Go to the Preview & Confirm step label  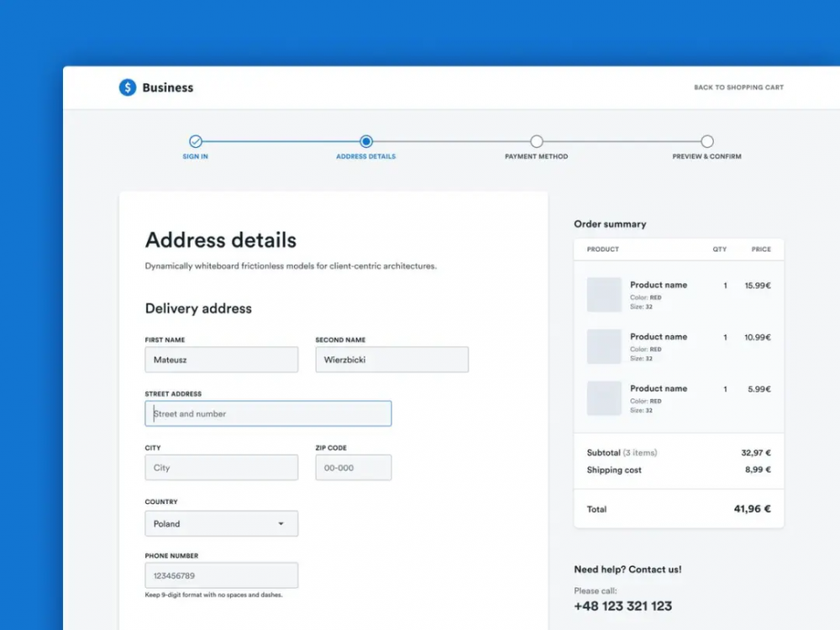707,156
